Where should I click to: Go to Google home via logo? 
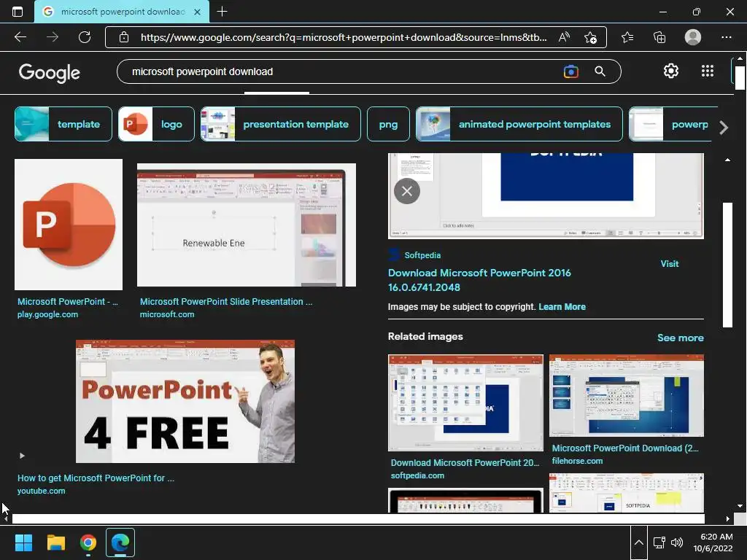coord(50,73)
